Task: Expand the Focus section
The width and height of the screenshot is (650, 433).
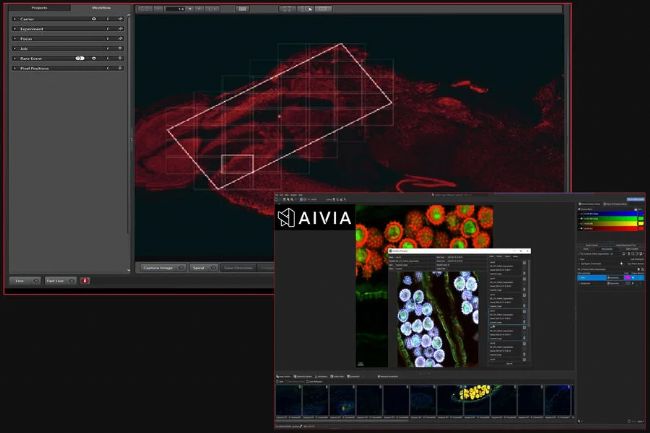Action: (x=15, y=39)
